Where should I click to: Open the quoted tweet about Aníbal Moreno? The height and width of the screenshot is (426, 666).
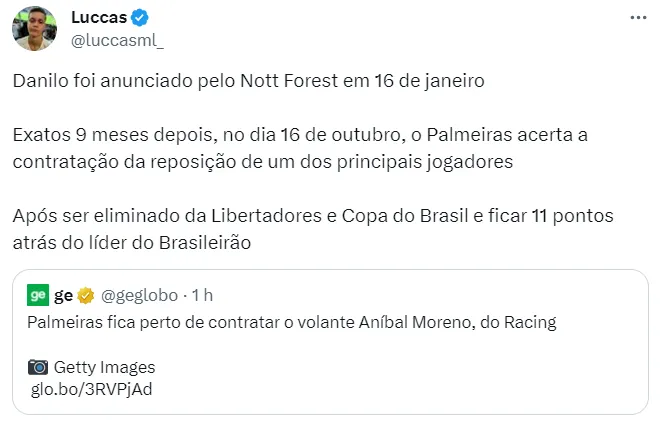click(x=330, y=342)
